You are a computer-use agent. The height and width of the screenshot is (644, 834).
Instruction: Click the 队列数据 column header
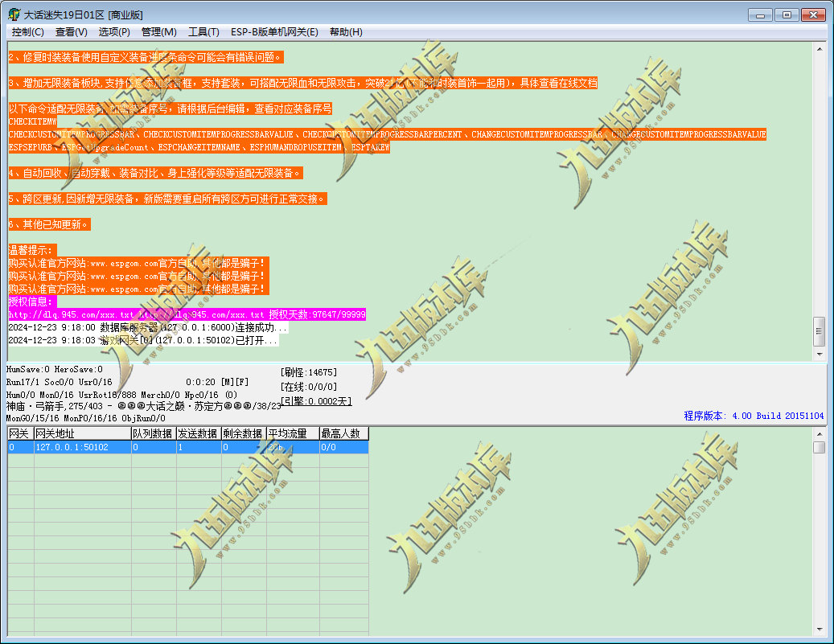tap(154, 433)
